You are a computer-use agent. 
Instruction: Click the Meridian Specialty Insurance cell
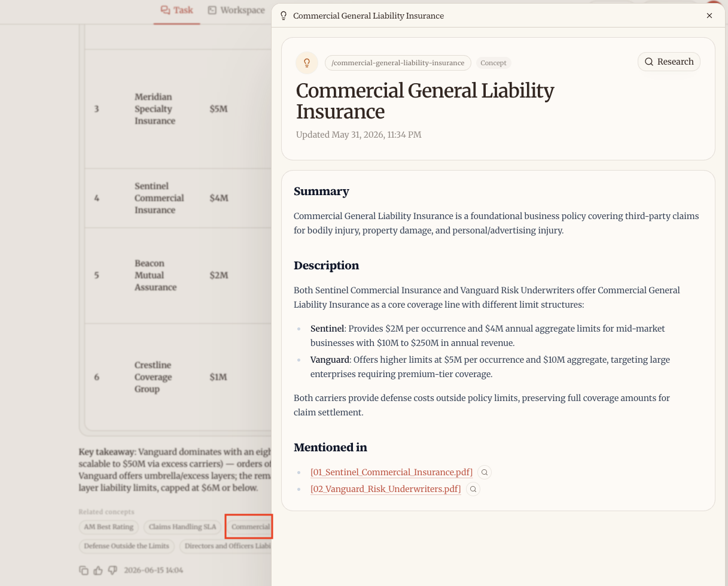pos(155,109)
